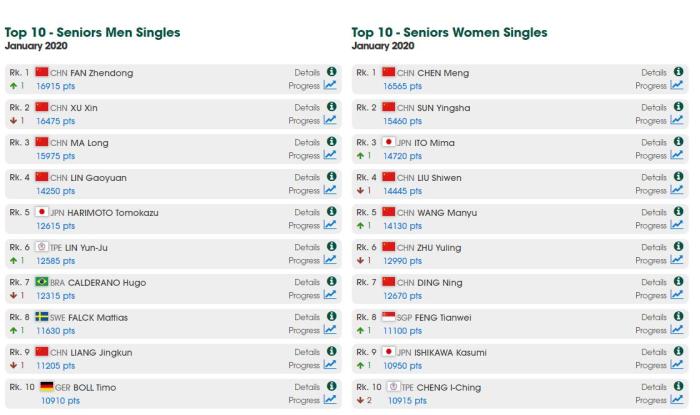The height and width of the screenshot is (415, 700).
Task: Open progress chart icon for BOLL Timo
Action: pos(330,399)
